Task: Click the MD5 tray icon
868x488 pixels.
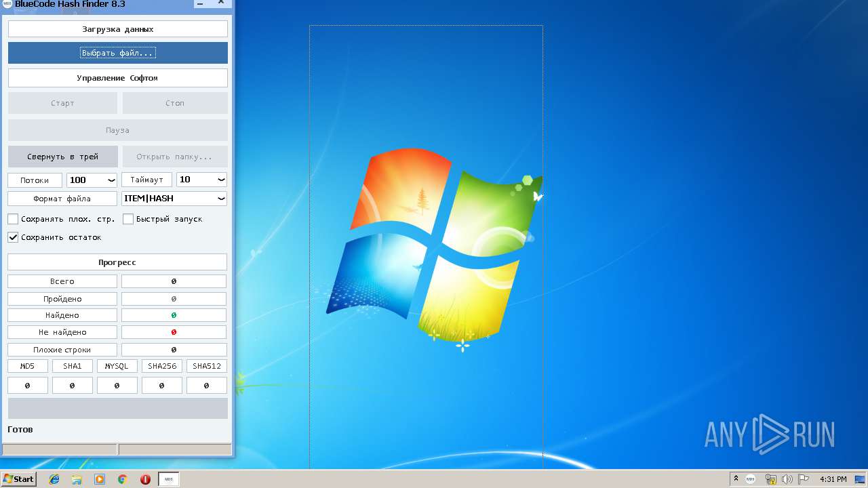Action: [751, 479]
